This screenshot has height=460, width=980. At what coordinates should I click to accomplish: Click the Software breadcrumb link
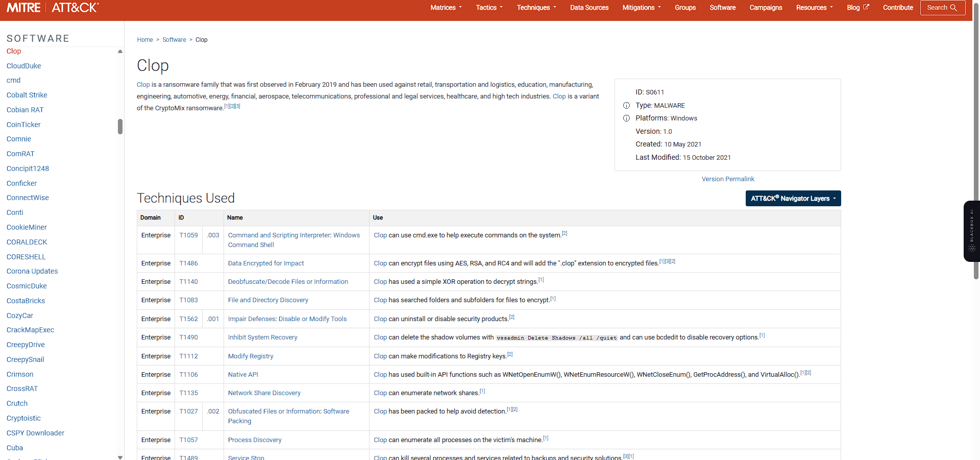pyautogui.click(x=174, y=40)
